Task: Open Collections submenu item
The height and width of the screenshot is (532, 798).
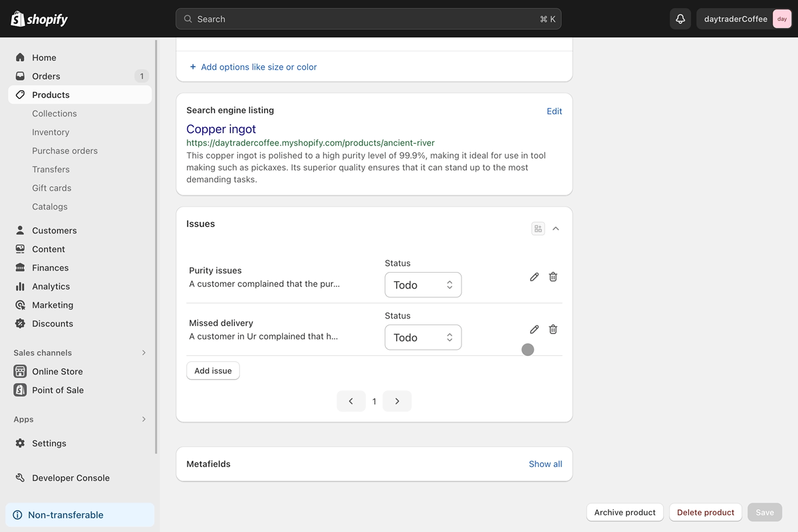Action: 55,114
